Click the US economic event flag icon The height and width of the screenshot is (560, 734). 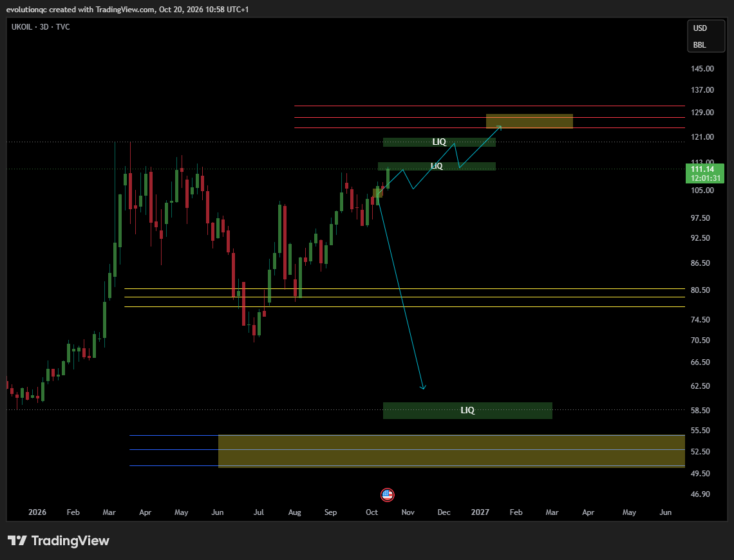387,494
